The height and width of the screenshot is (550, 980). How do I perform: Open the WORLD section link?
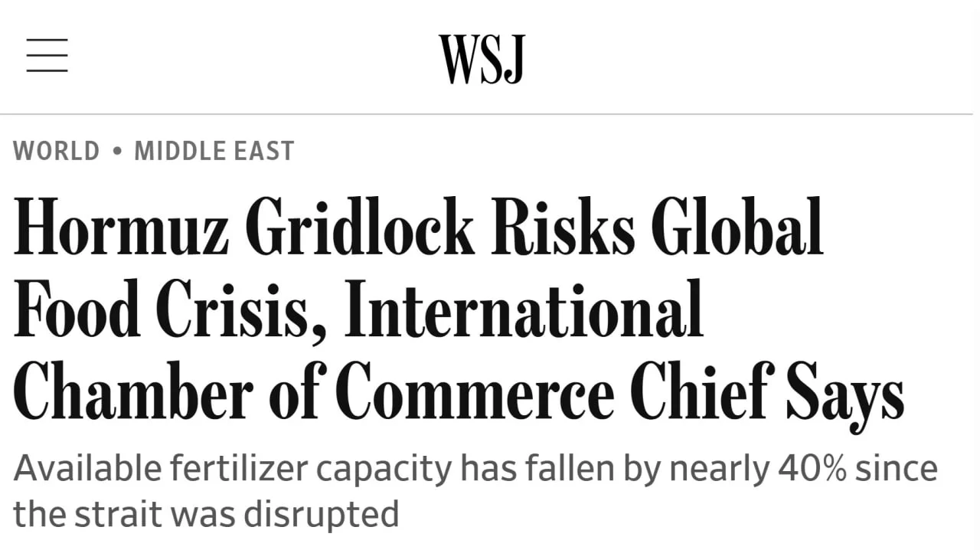pos(57,151)
